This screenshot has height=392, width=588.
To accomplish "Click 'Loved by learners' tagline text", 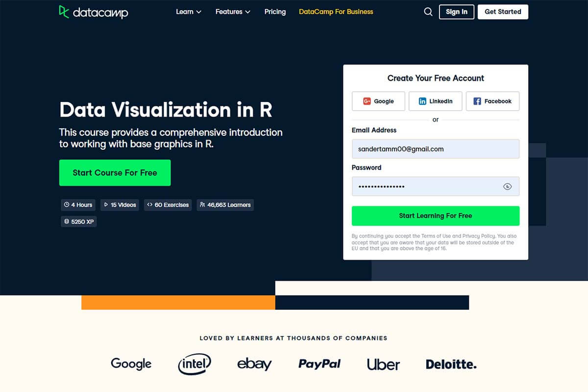I will 294,338.
